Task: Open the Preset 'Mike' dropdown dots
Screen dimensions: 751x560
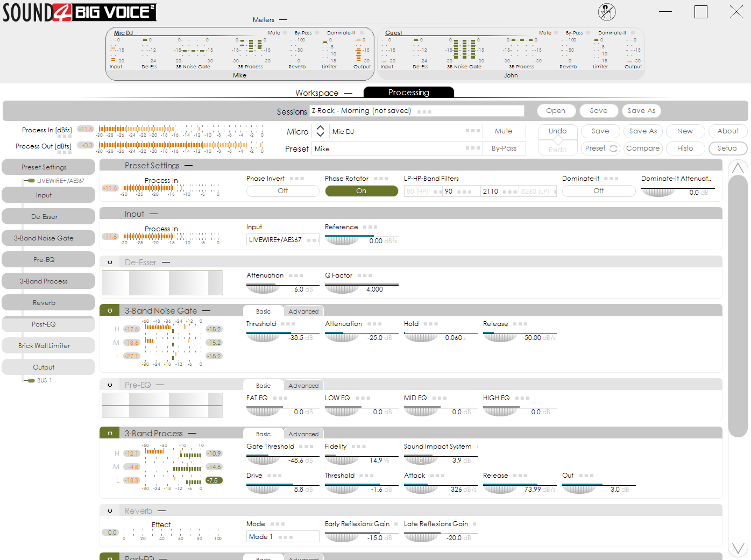Action: click(473, 148)
